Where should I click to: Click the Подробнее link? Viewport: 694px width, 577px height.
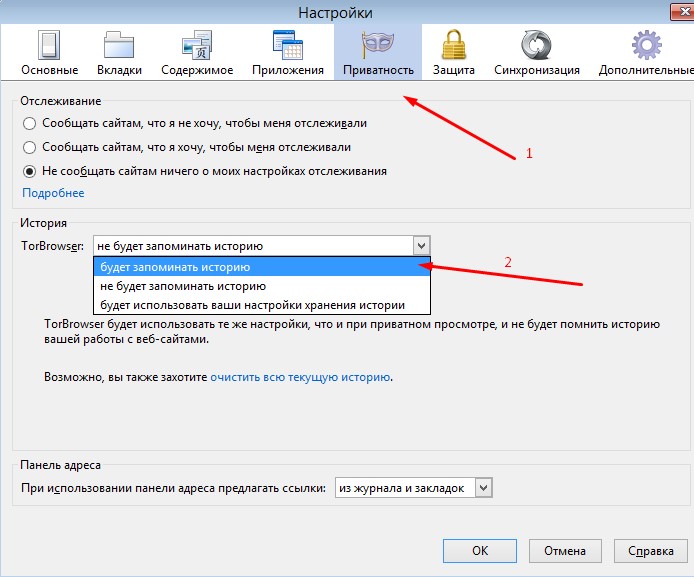coord(53,193)
